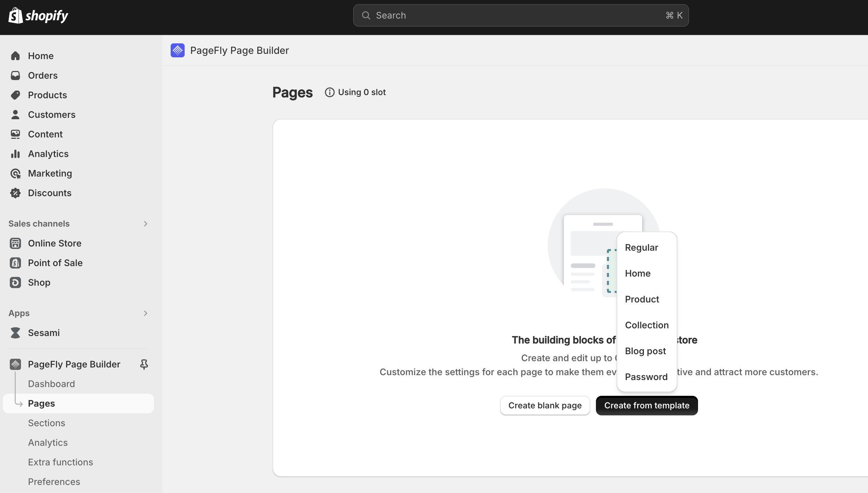Select Pages under PageFly Page Builder
868x493 pixels.
[78, 403]
